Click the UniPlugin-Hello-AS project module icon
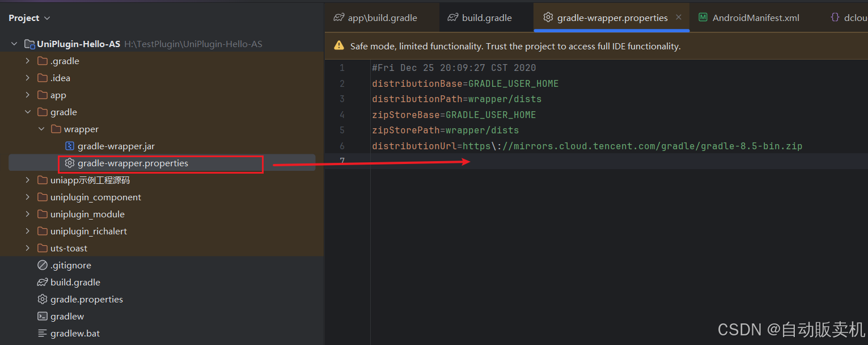Viewport: 868px width, 345px height. tap(29, 44)
